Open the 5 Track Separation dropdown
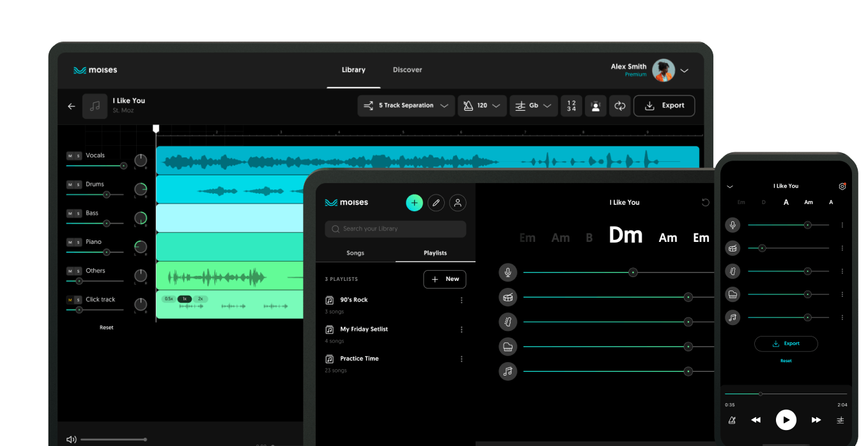Viewport: 868px width, 446px height. (407, 106)
